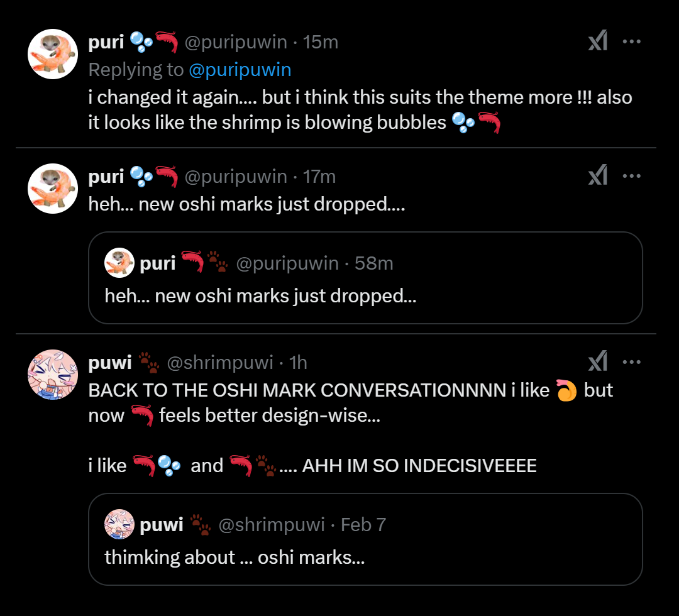Click the @shrimpuwi handle on the 1h tweet
Screen dimensions: 679x616
coord(219,363)
